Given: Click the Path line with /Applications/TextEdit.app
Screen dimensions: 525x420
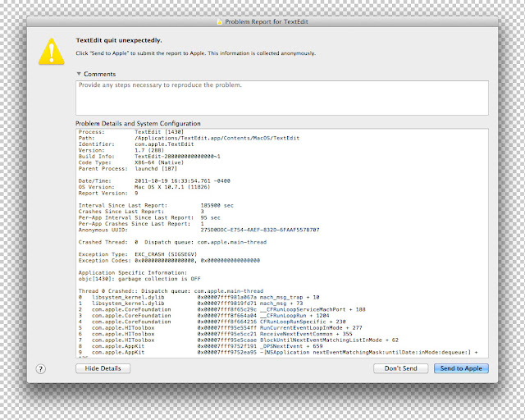Looking at the screenshot, I should pyautogui.click(x=189, y=138).
